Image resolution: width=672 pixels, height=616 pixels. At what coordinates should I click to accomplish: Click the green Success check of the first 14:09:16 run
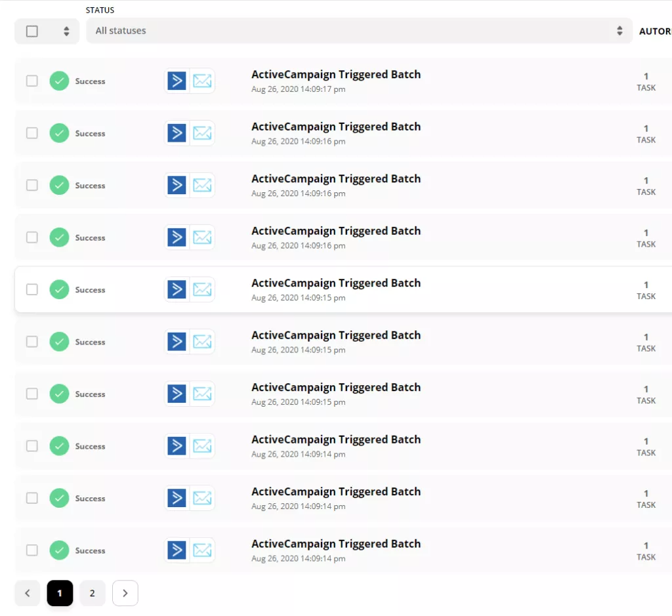click(x=59, y=133)
